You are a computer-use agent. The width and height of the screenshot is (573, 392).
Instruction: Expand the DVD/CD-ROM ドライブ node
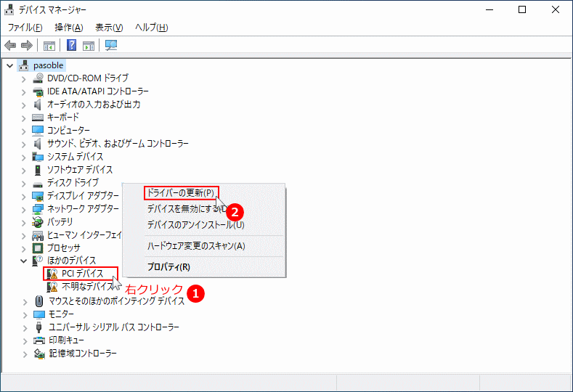point(24,79)
